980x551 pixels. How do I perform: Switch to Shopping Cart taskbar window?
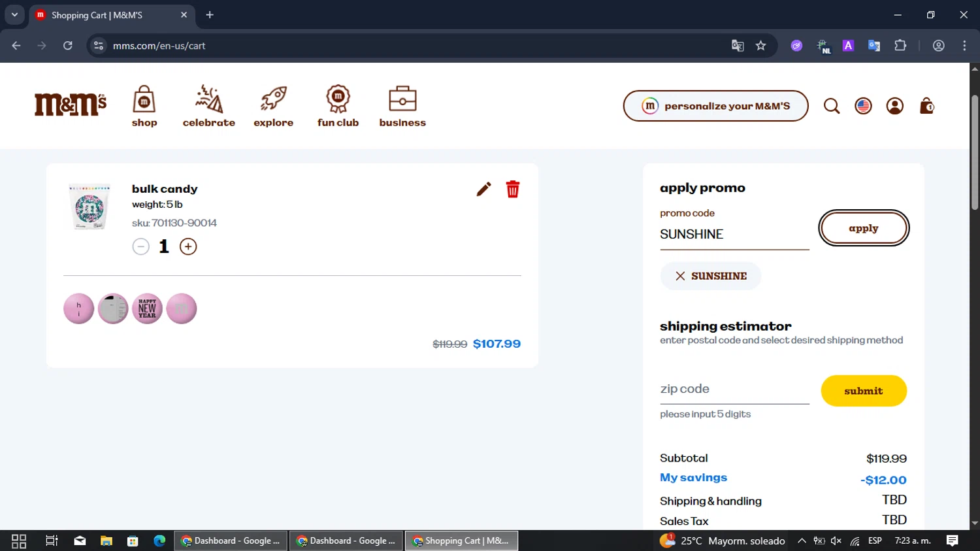coord(461,541)
